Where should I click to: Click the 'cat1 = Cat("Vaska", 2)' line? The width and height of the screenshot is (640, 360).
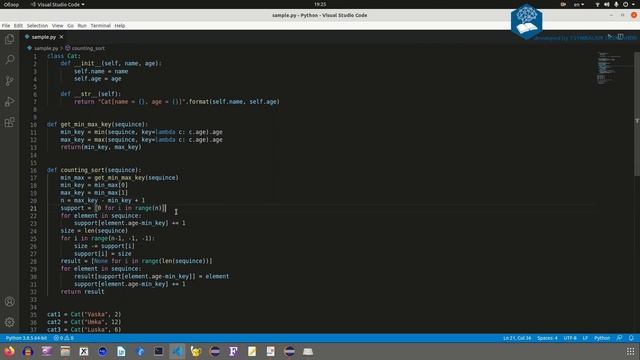84,315
